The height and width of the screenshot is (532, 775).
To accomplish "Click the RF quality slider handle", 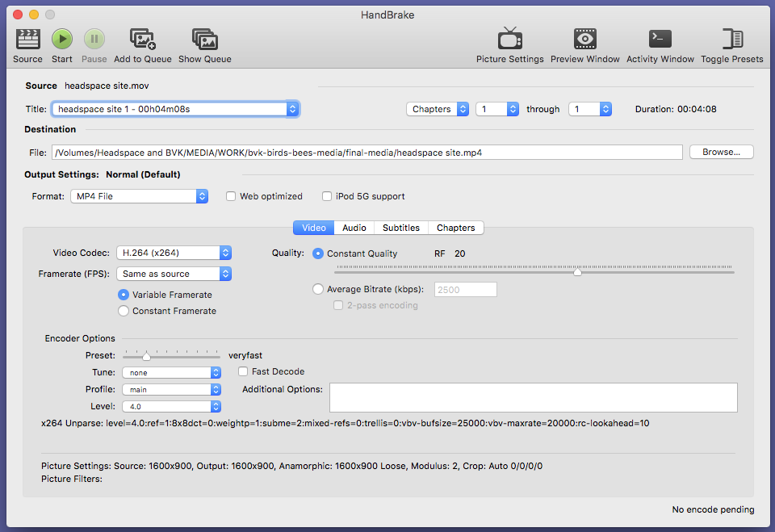I will (577, 272).
